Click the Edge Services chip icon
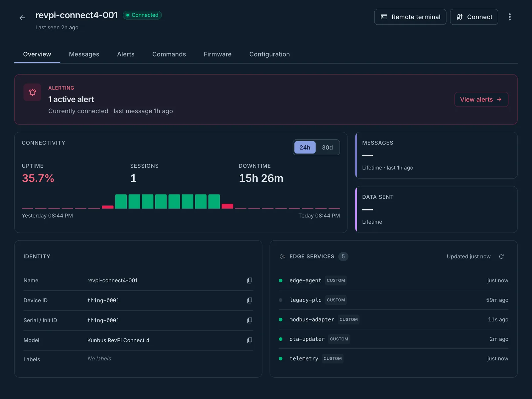This screenshot has width=532, height=399. tap(282, 257)
